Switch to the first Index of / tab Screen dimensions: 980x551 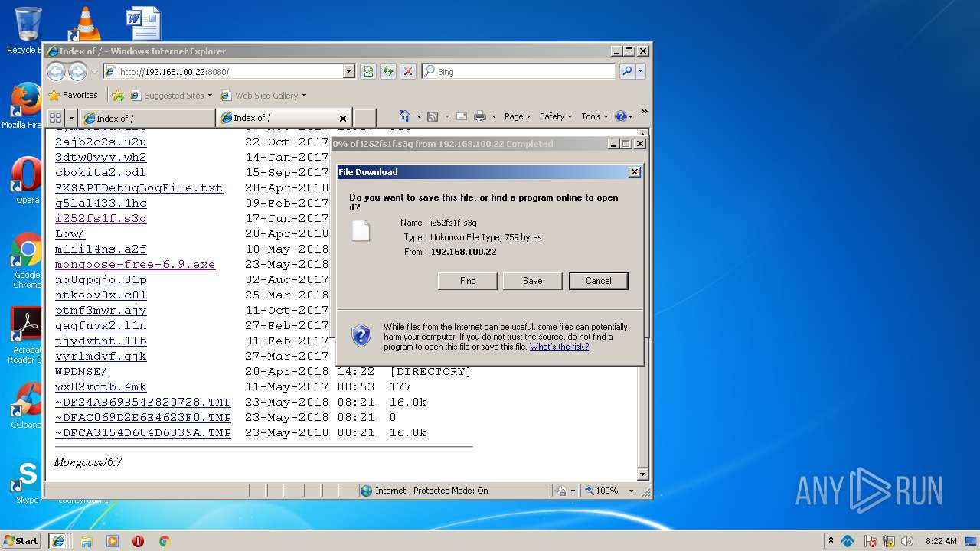(148, 118)
